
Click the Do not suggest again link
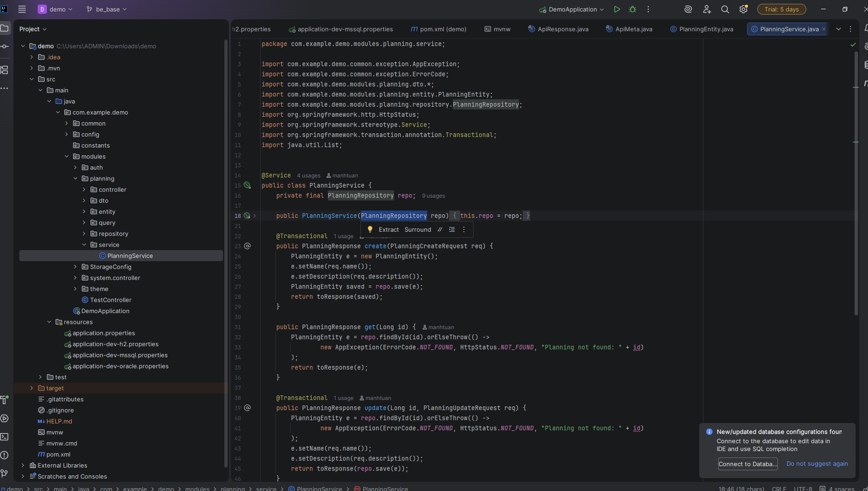pos(817,464)
